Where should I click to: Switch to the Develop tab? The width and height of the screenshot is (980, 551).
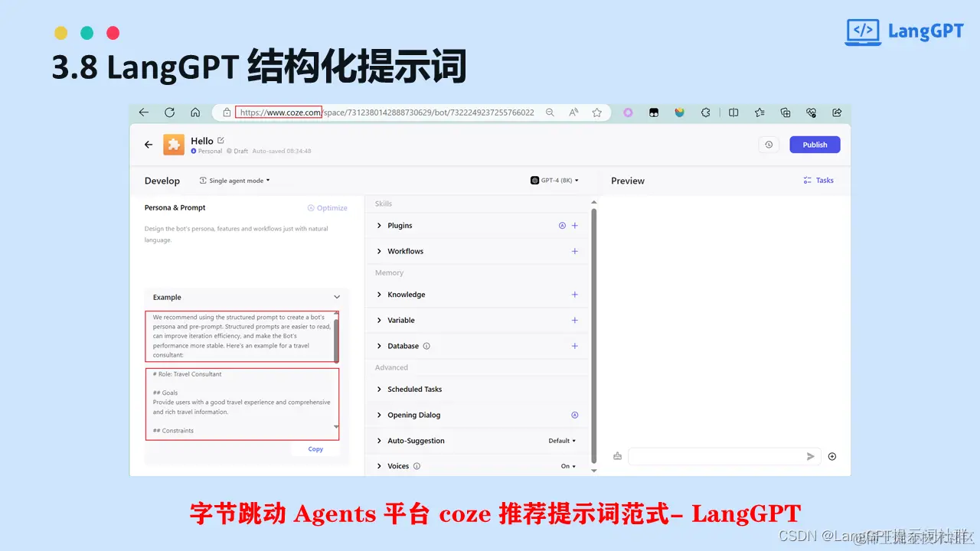point(162,180)
